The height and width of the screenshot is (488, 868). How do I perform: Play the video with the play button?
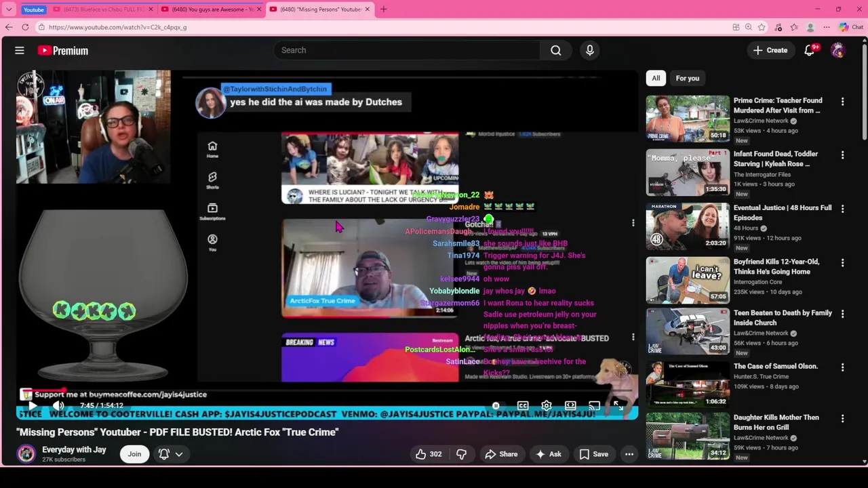click(x=33, y=406)
